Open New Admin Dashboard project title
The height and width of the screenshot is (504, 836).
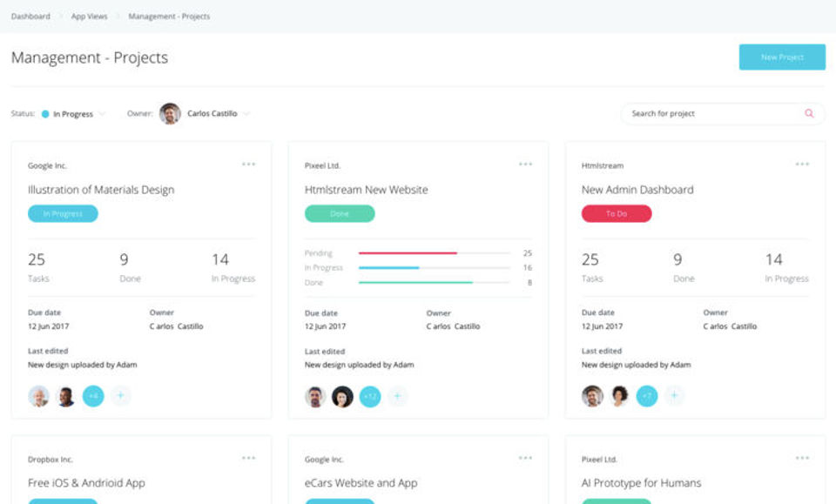tap(637, 190)
